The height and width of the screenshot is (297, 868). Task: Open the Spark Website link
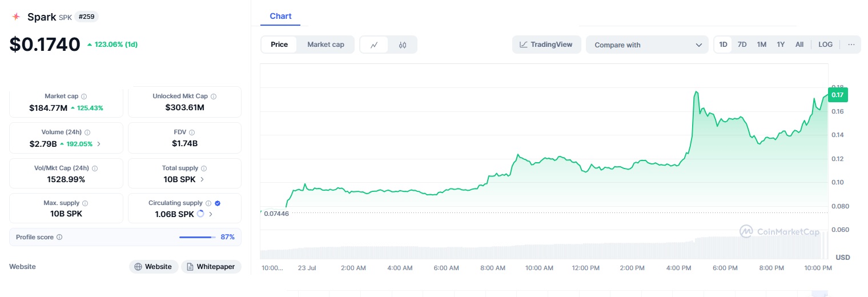154,267
